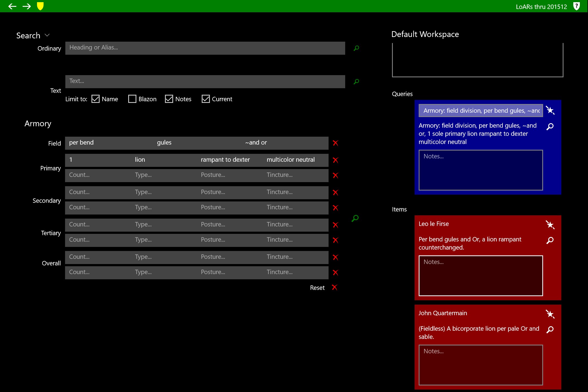
Task: Click the Reset button
Action: coord(317,288)
